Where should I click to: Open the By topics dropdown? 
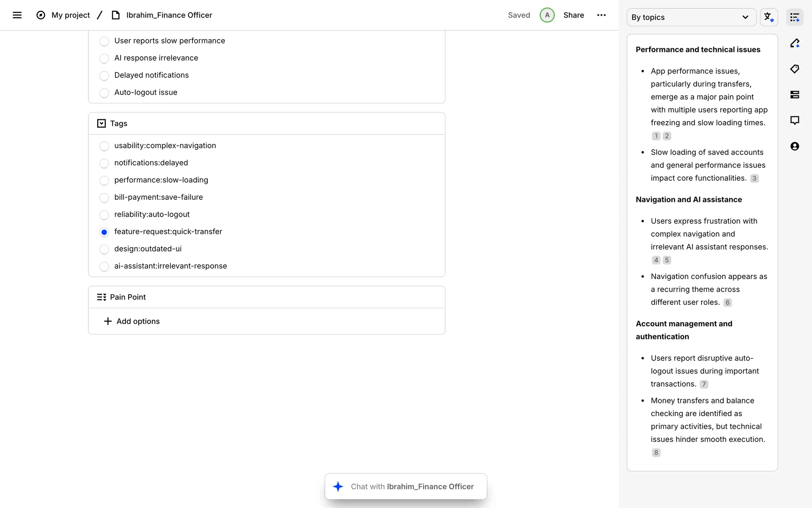pos(691,17)
